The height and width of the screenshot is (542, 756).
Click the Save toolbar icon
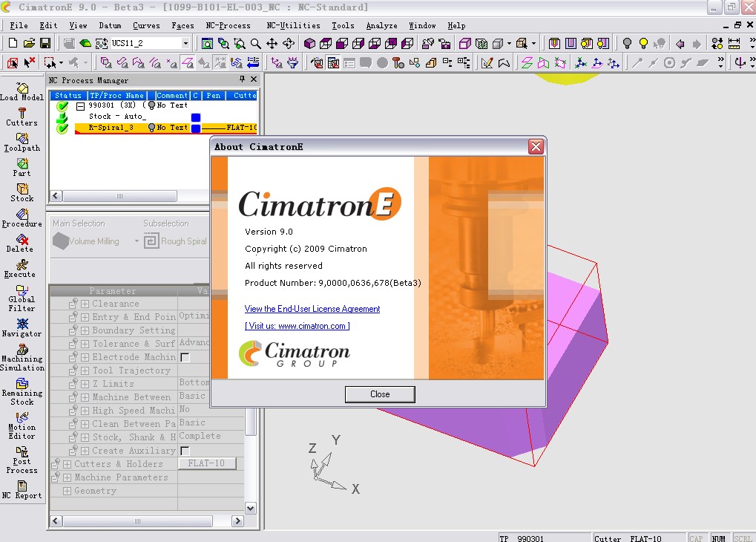tap(45, 44)
